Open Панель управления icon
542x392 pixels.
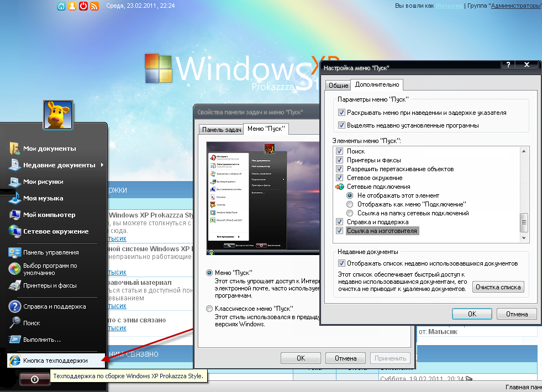tap(14, 252)
